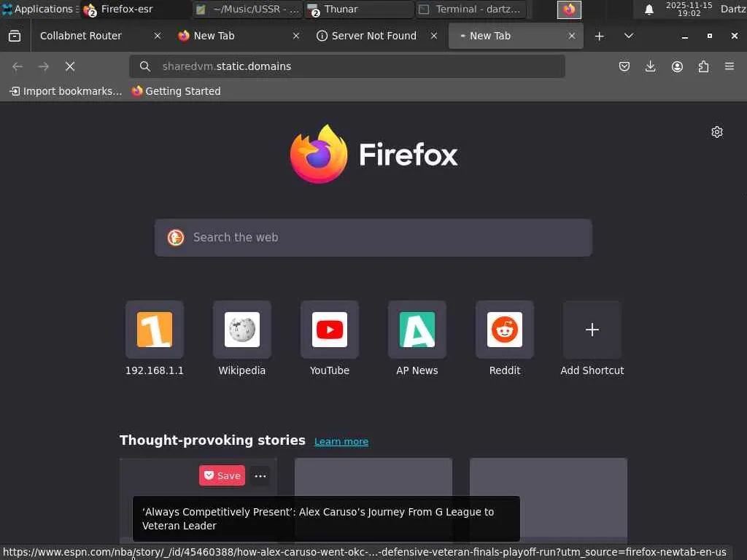Close the first New Tab tab
This screenshot has width=747, height=560.
(296, 36)
